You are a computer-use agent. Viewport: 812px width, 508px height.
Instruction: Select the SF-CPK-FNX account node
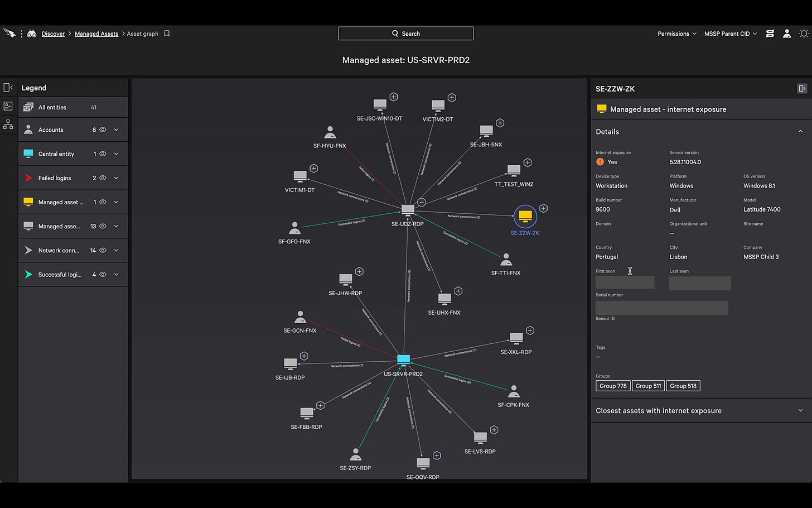click(x=514, y=391)
